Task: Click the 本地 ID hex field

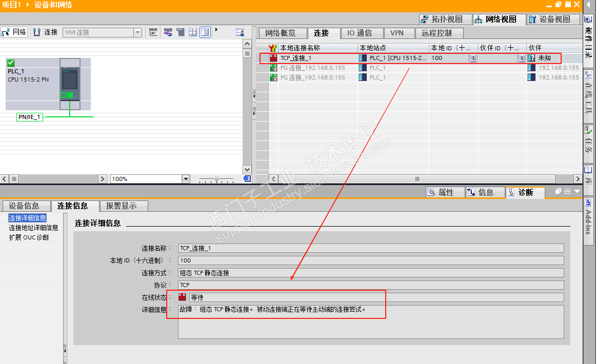Action: (371, 260)
